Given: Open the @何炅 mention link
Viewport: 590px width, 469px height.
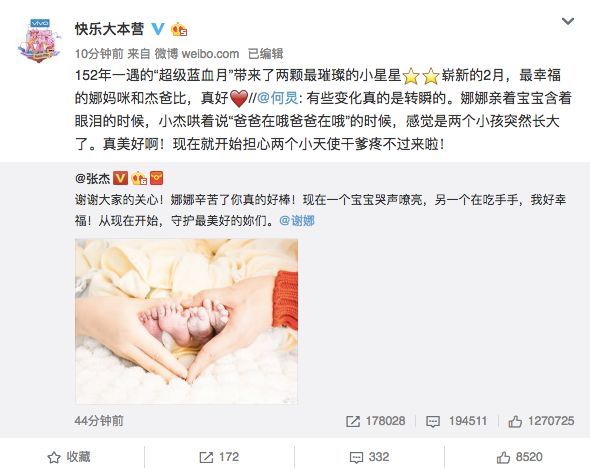Looking at the screenshot, I should point(278,98).
